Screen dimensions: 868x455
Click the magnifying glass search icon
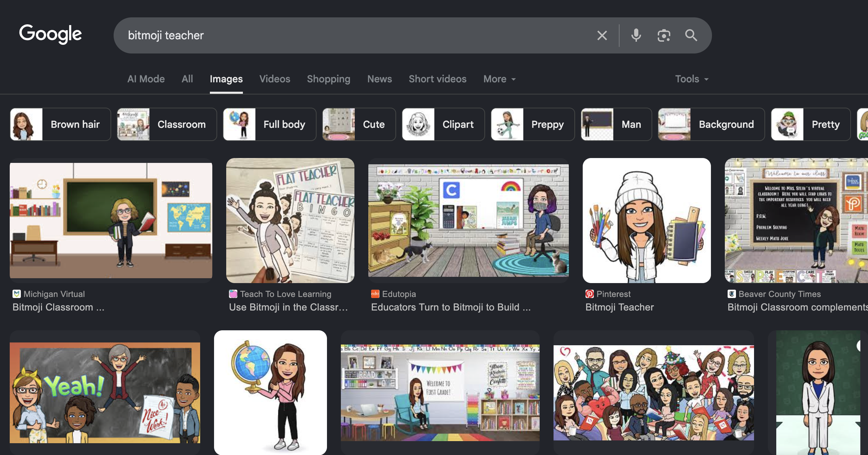click(x=691, y=35)
